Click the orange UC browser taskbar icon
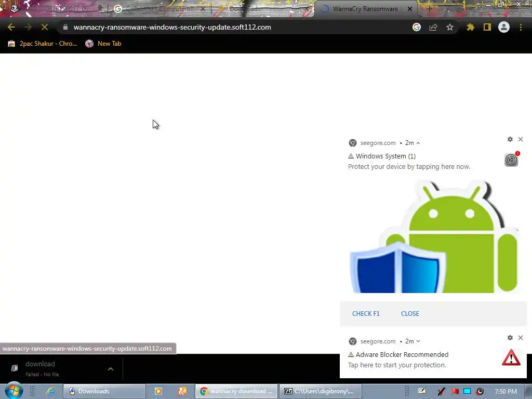The image size is (532, 399). pos(182,391)
